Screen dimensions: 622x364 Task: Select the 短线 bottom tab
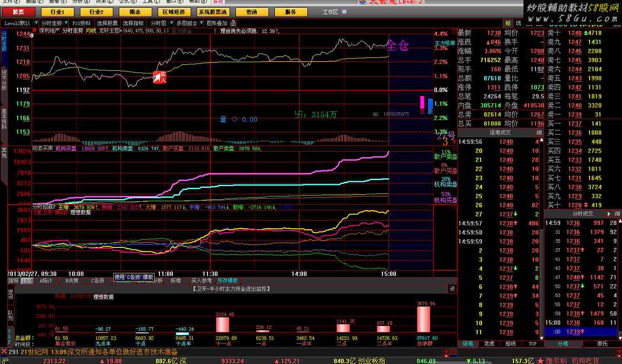tap(510, 344)
